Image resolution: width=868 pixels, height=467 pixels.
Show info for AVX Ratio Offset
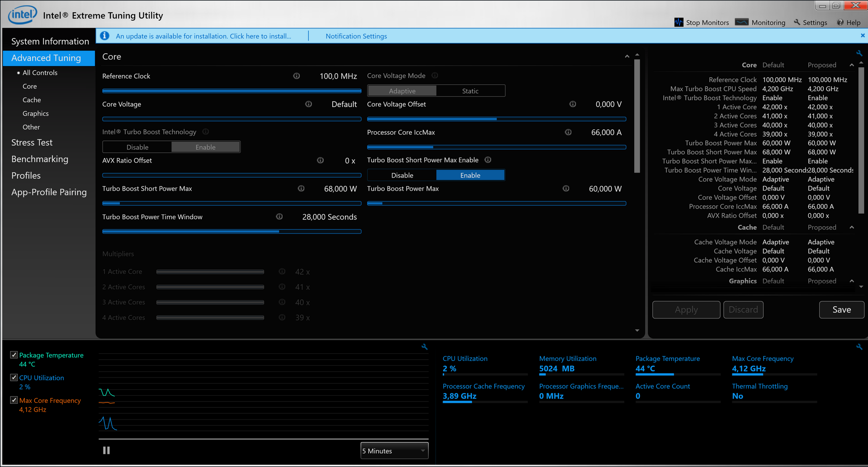click(321, 160)
